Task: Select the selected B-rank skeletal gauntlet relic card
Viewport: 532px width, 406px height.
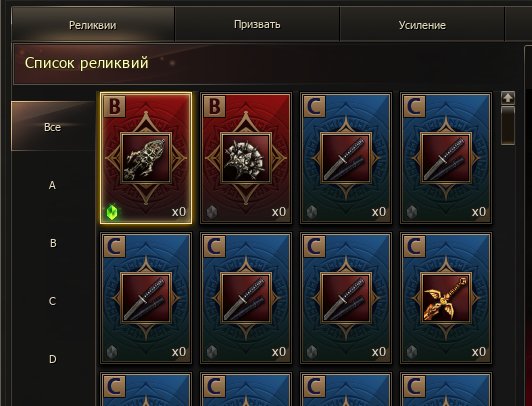Action: (146, 158)
